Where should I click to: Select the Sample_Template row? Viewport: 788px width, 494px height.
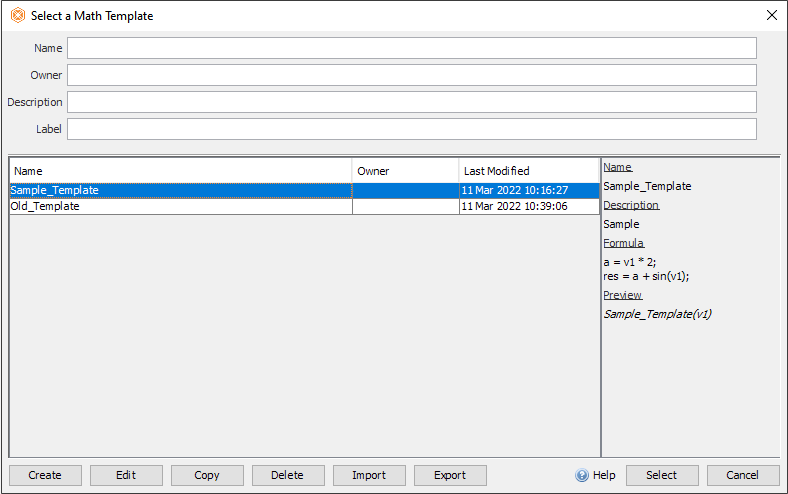pos(304,190)
